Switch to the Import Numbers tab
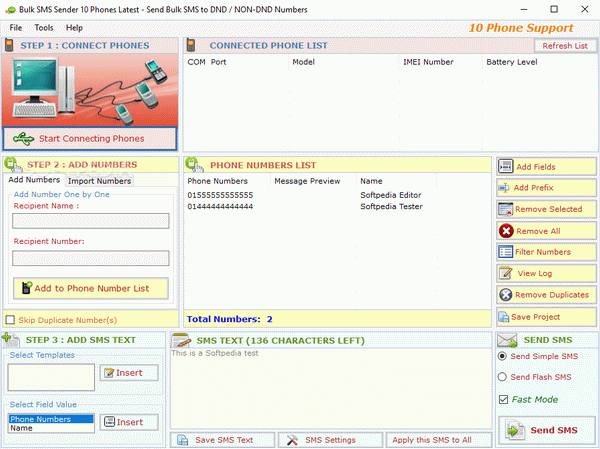Viewport: 600px width, 449px height. click(x=99, y=181)
